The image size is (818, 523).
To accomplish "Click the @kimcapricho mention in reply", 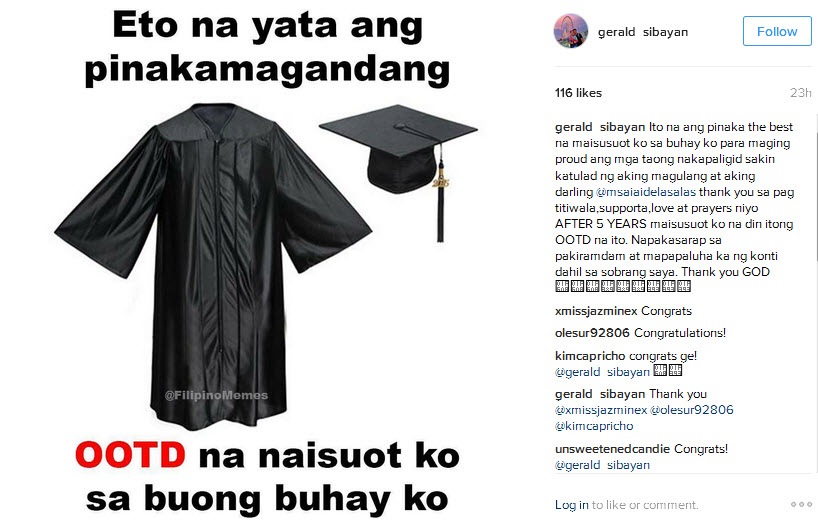I will point(594,426).
